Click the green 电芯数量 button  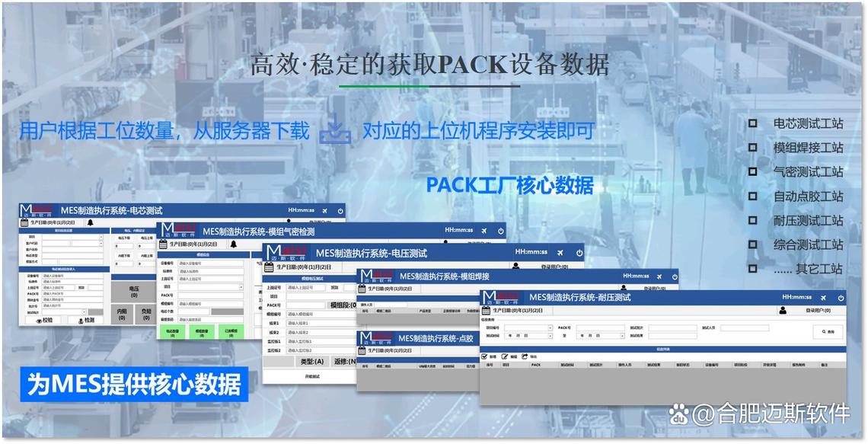tap(173, 331)
